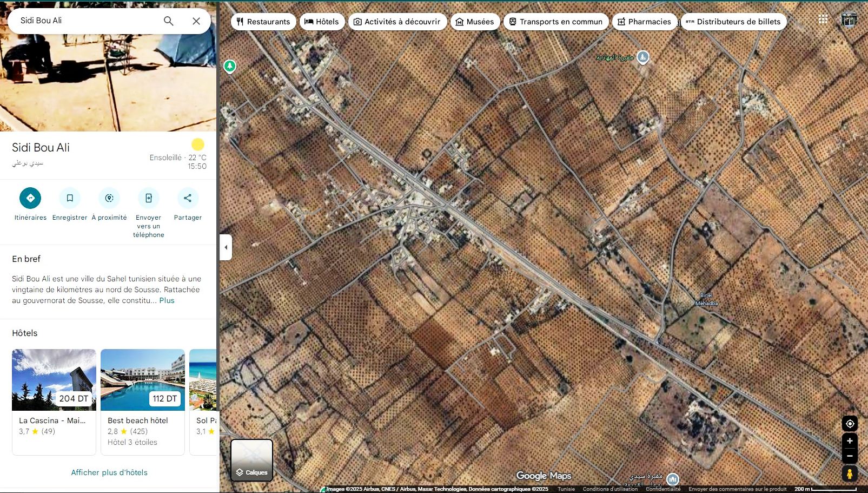Open Street View pegman
The height and width of the screenshot is (493, 868).
point(850,474)
